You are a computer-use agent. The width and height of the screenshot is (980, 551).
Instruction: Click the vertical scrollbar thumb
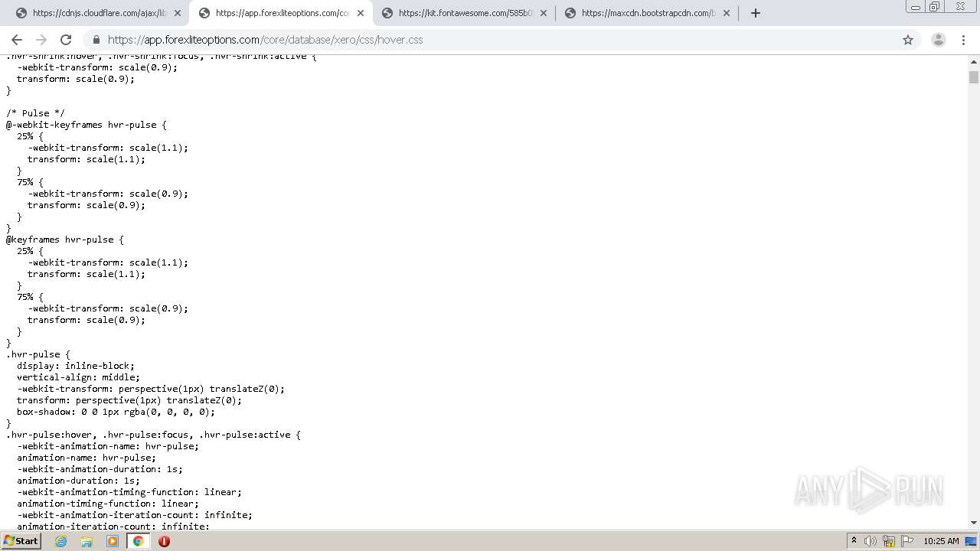[974, 77]
